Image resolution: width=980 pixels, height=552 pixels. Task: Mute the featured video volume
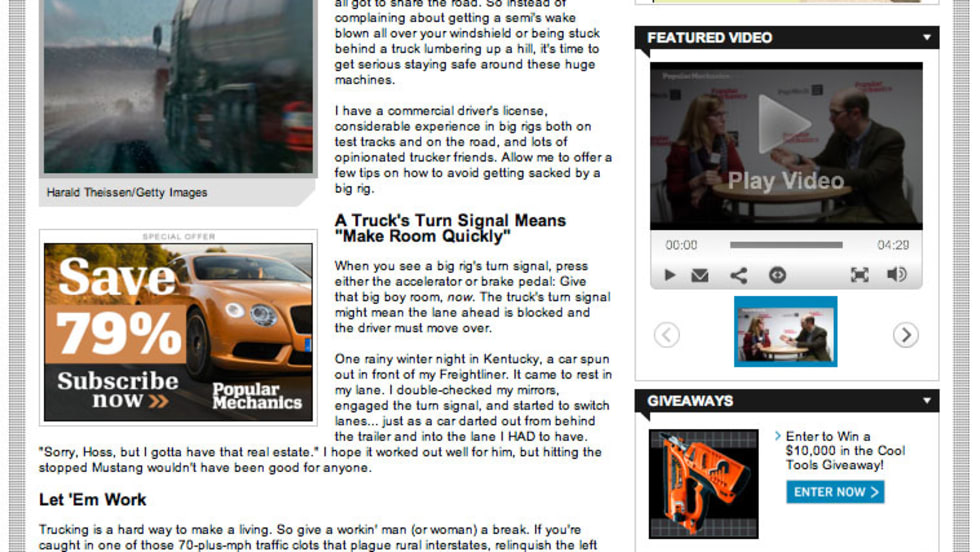(x=896, y=275)
